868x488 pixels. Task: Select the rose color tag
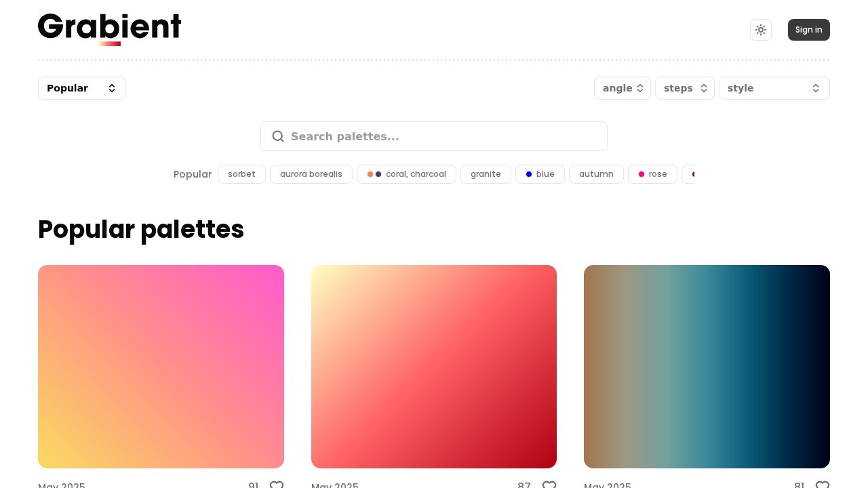click(652, 174)
